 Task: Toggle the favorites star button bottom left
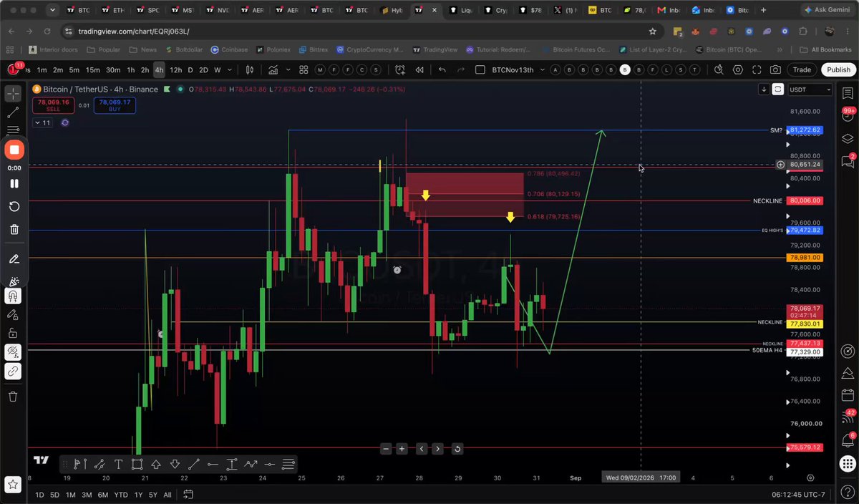point(13,485)
